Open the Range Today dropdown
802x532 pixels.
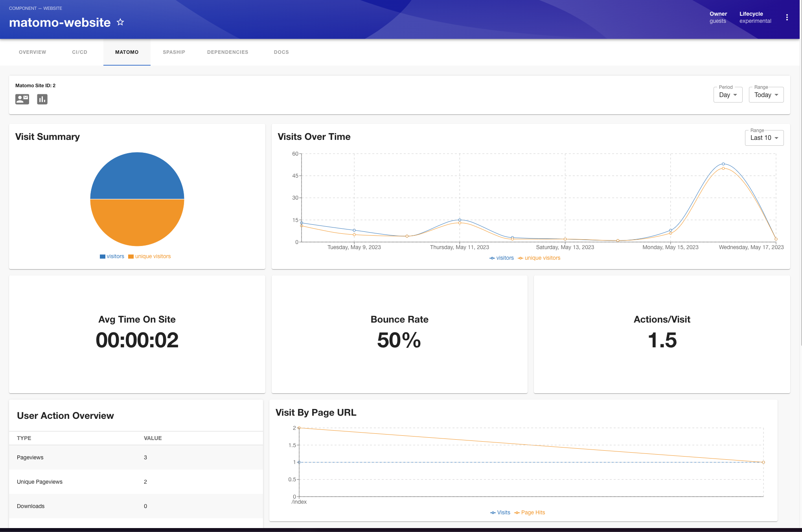pyautogui.click(x=766, y=95)
